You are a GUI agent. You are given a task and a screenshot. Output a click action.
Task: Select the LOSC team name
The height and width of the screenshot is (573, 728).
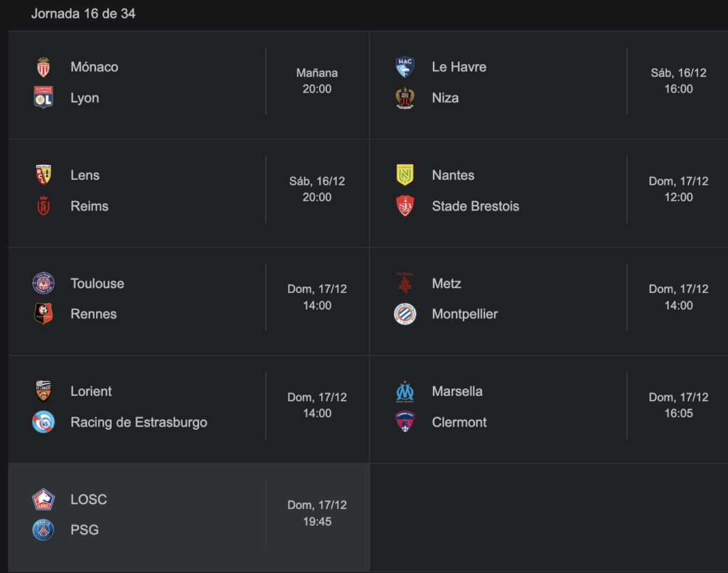[x=89, y=499]
